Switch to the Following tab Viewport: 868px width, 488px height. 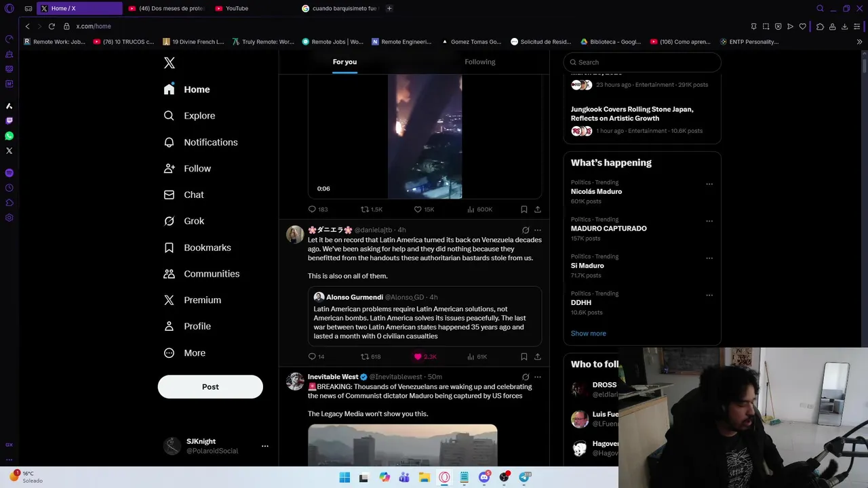tap(480, 62)
